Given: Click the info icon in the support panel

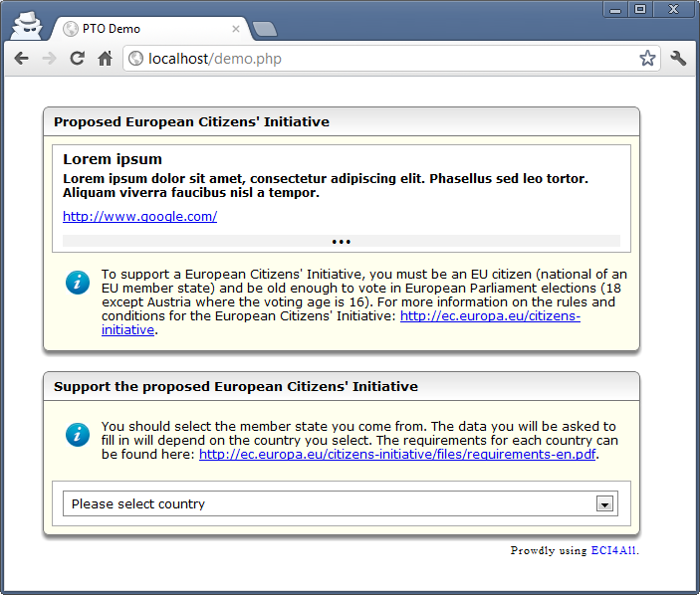Looking at the screenshot, I should [77, 434].
